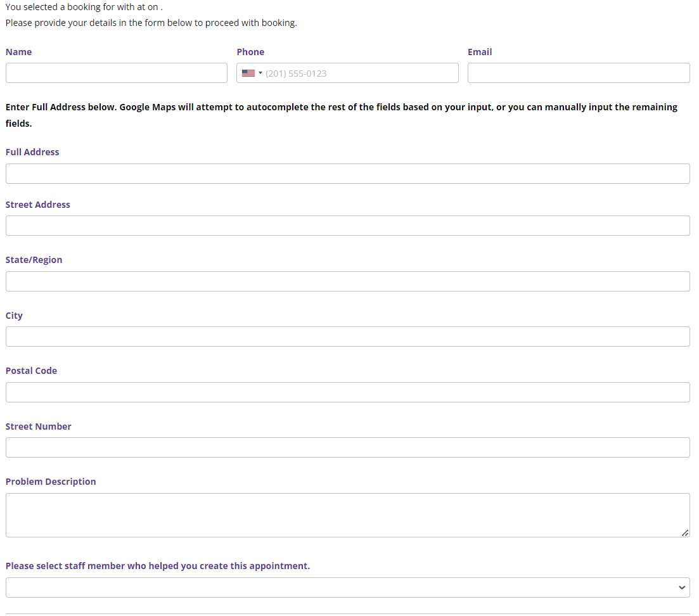Click the Full Address input field
The height and width of the screenshot is (616, 699).
click(x=347, y=174)
